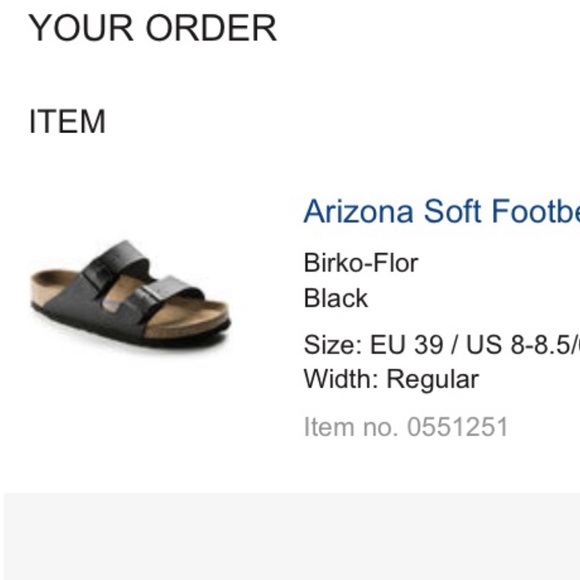Viewport: 580px width, 580px height.
Task: Click the word Soft in product title
Action: click(452, 211)
